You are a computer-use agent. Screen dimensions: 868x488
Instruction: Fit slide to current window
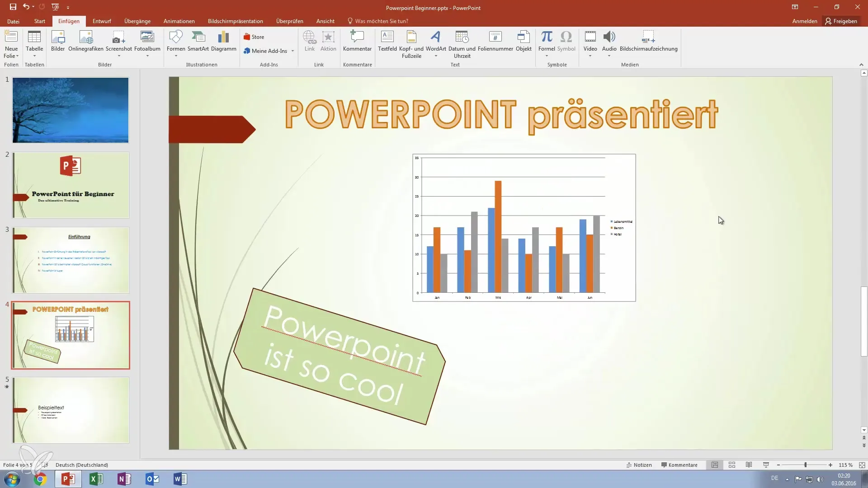(x=862, y=465)
